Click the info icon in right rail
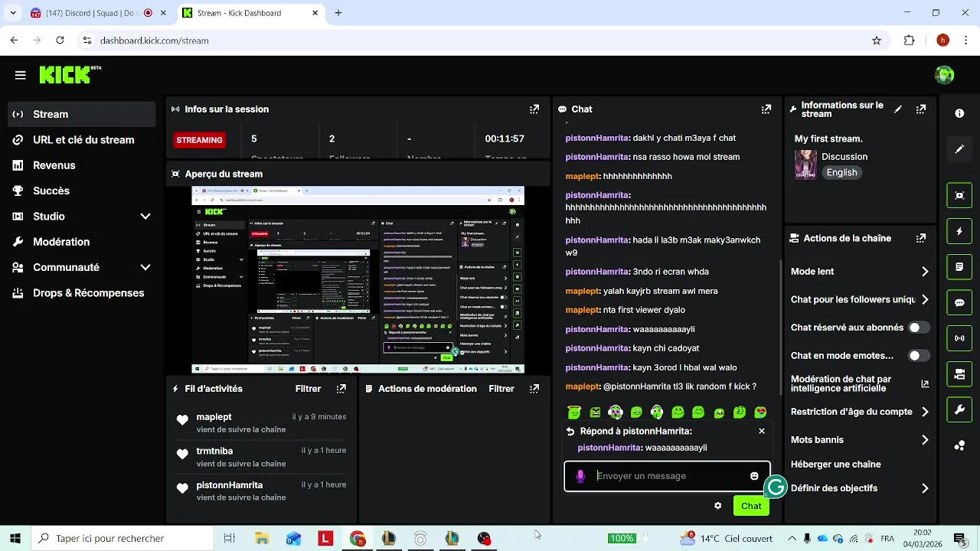The height and width of the screenshot is (551, 980). click(959, 113)
